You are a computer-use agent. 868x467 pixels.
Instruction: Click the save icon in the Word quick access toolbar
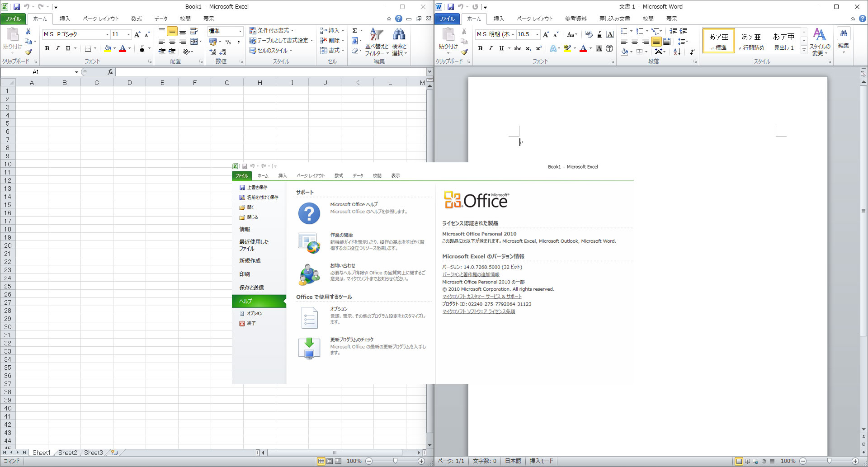[x=451, y=7]
